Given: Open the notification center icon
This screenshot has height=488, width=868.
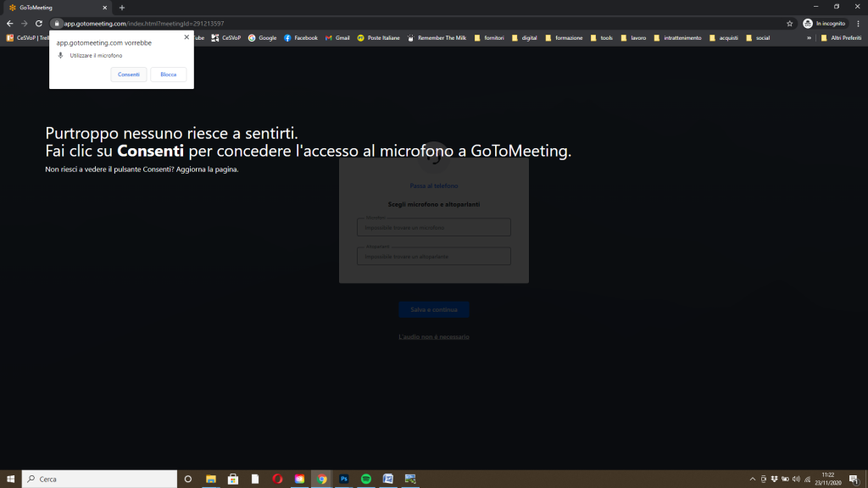Looking at the screenshot, I should [854, 480].
